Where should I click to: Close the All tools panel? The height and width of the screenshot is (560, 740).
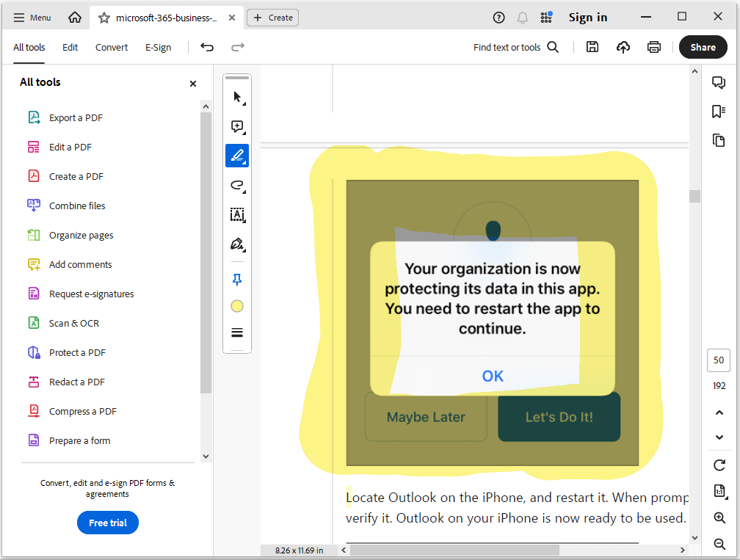click(192, 84)
